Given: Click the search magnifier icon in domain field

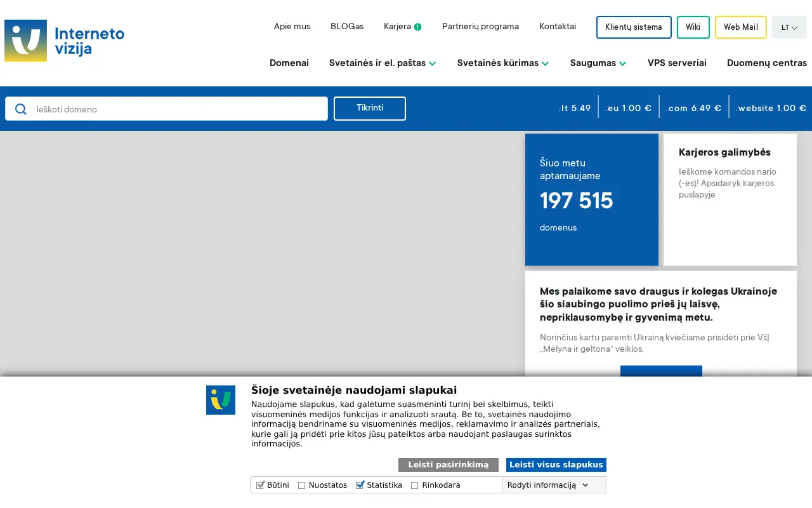Looking at the screenshot, I should [21, 109].
